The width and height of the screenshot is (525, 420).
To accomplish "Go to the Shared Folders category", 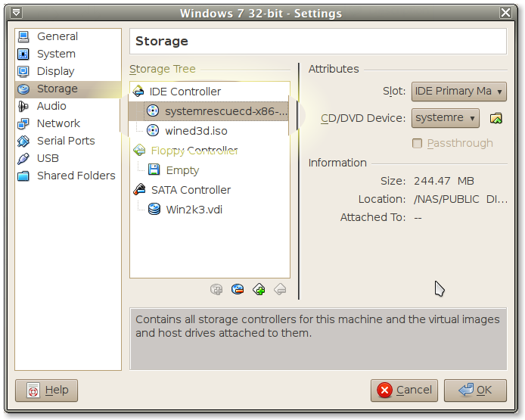I will 76,176.
